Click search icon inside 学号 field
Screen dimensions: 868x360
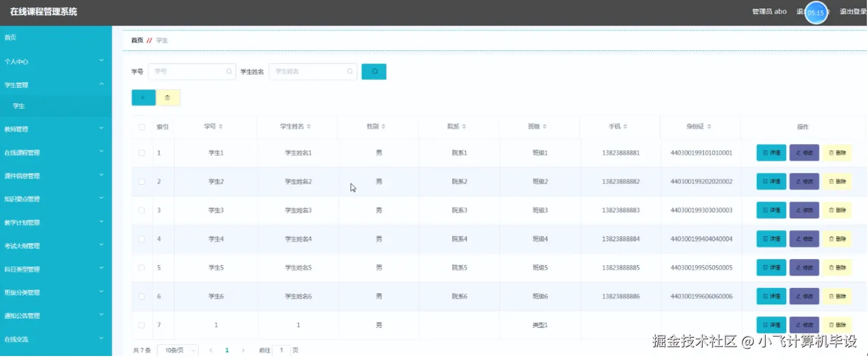coord(229,71)
